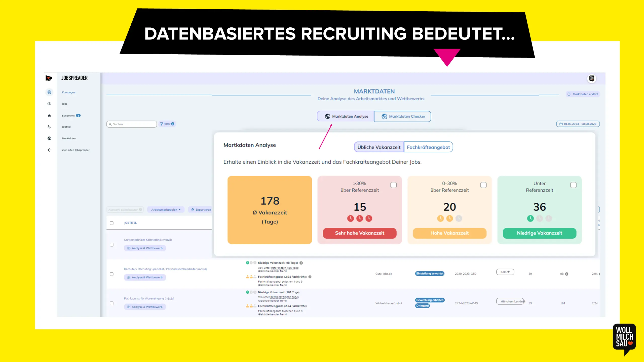Click the Marktdaten Checker tab icon
Screen dimensions: 644x362
(x=384, y=116)
